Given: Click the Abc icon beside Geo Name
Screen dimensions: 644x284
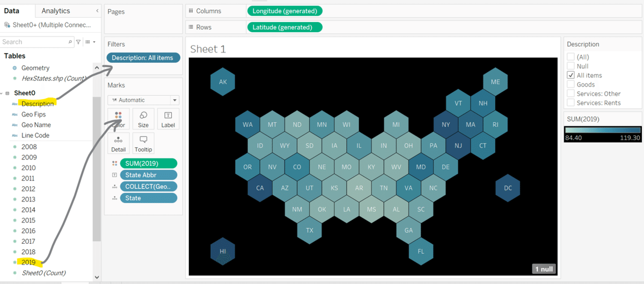Looking at the screenshot, I should pos(14,125).
